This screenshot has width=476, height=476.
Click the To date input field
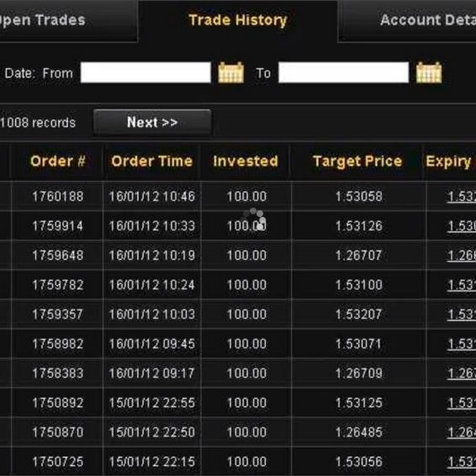(343, 73)
